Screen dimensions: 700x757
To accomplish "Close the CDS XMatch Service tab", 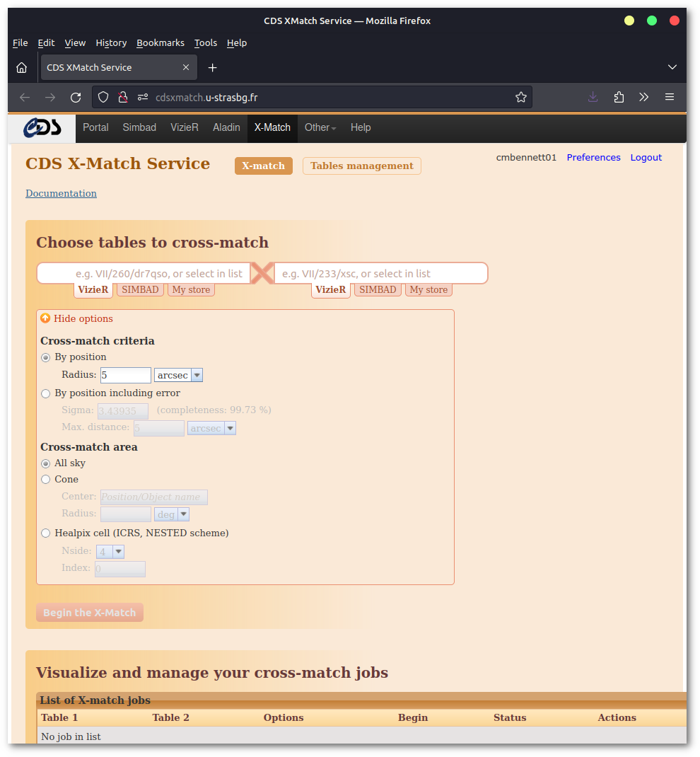I will click(186, 68).
